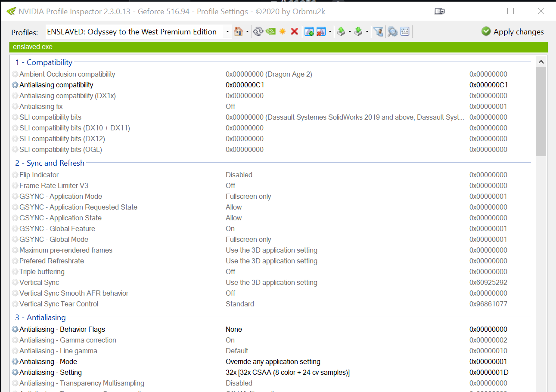The height and width of the screenshot is (392, 556).
Task: Click the hex value 0x96861077 in Tear Control row
Action: pos(488,304)
